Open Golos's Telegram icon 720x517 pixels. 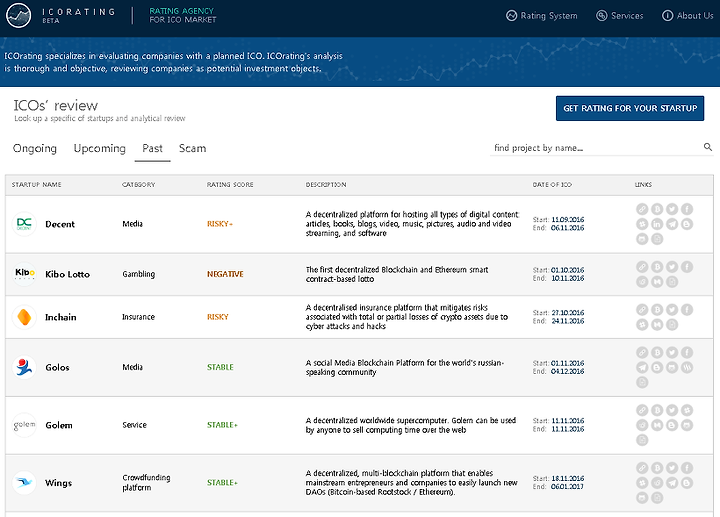tap(642, 367)
